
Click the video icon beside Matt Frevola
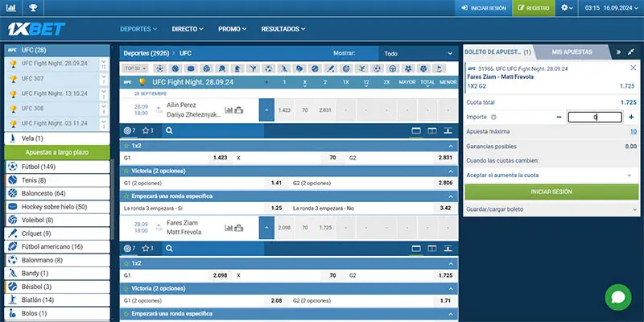[238, 228]
